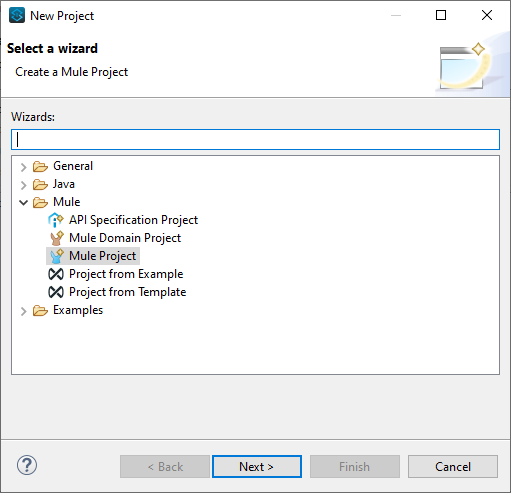The height and width of the screenshot is (493, 511).
Task: Go to the Next wizard page
Action: [x=257, y=466]
